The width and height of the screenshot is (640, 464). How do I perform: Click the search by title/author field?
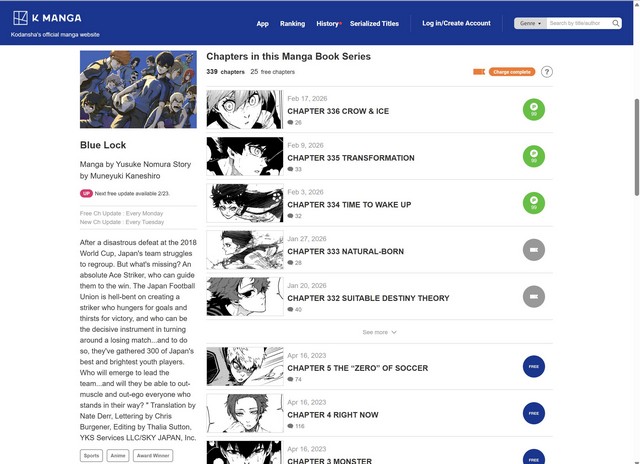[578, 23]
